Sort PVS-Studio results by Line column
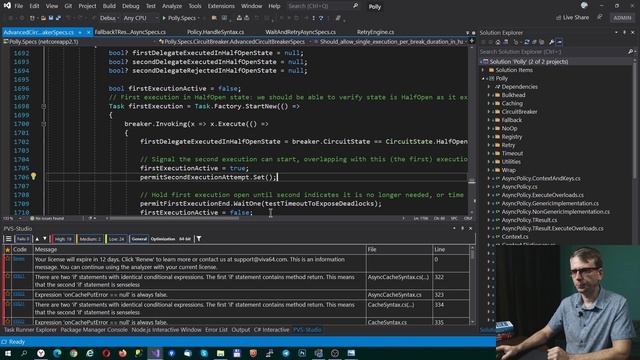This screenshot has width=640, height=360. click(x=450, y=249)
